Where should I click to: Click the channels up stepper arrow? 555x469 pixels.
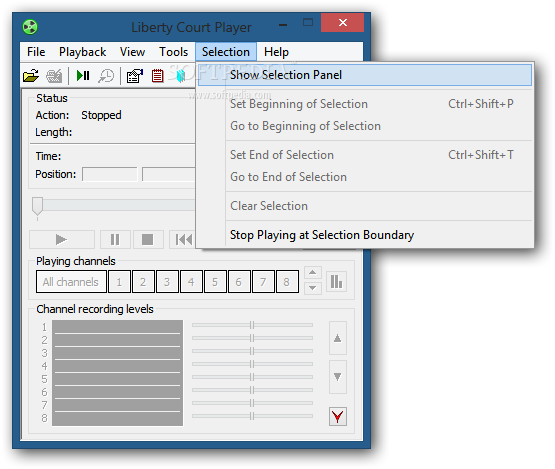(x=313, y=272)
